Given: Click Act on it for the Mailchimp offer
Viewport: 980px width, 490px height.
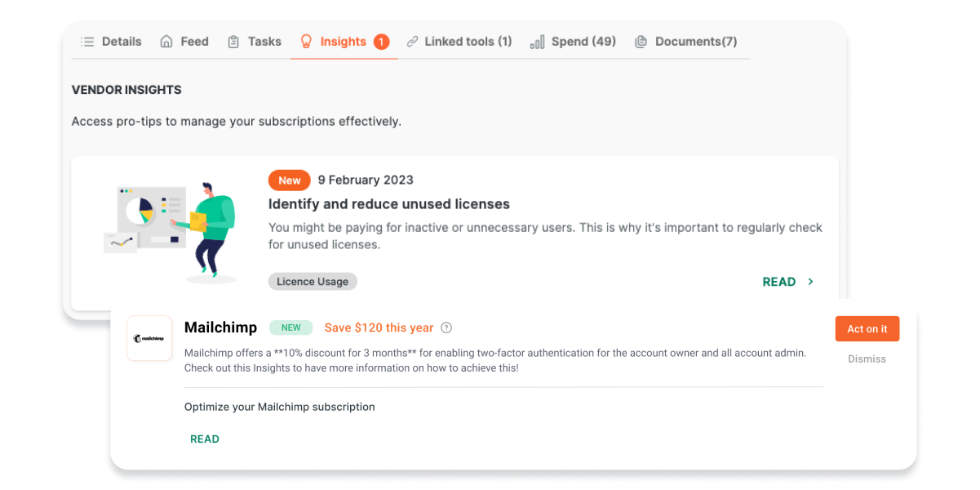Looking at the screenshot, I should pyautogui.click(x=867, y=328).
